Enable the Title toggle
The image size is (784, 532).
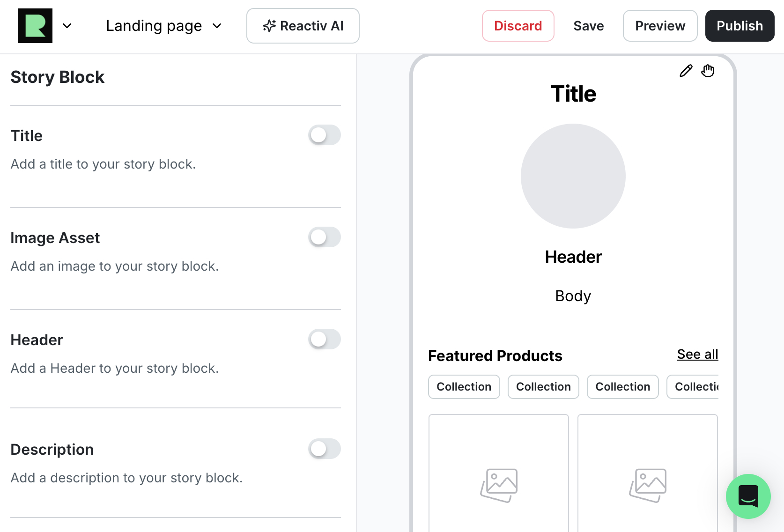(324, 135)
